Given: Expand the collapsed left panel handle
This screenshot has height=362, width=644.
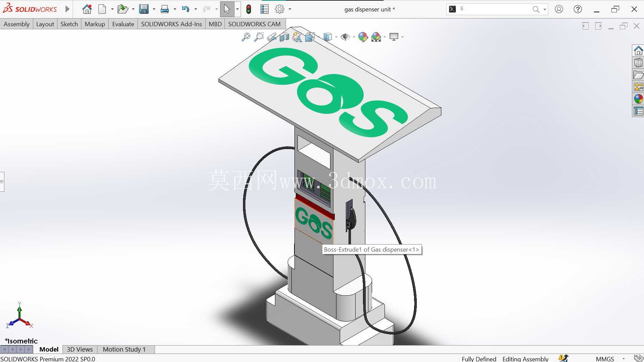Looking at the screenshot, I should 2,182.
